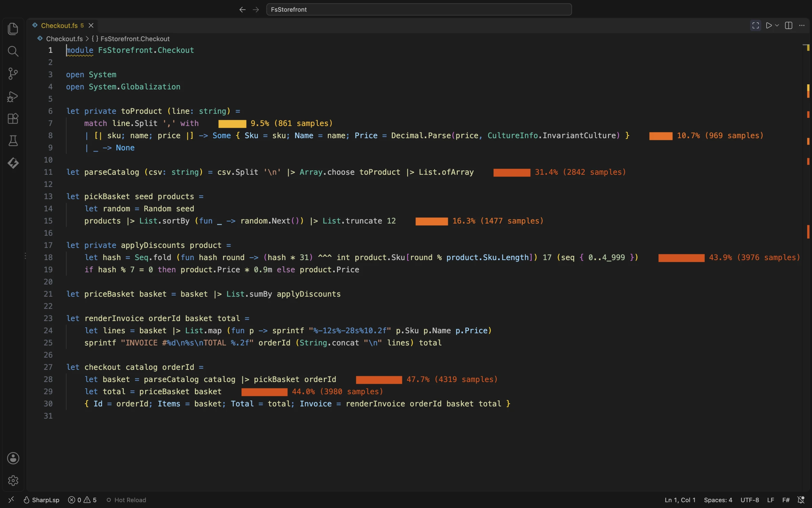Screen dimensions: 812x508
Task: Close the Checkout.fs tab
Action: click(91, 25)
